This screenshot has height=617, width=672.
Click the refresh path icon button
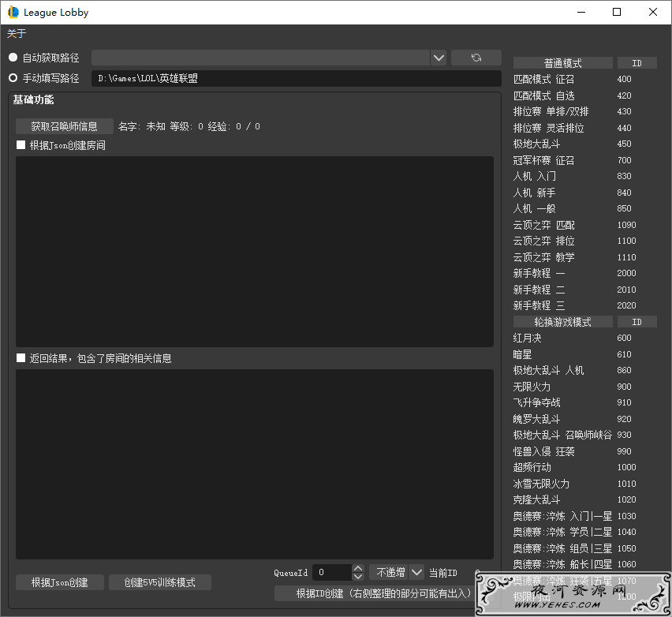pos(476,58)
